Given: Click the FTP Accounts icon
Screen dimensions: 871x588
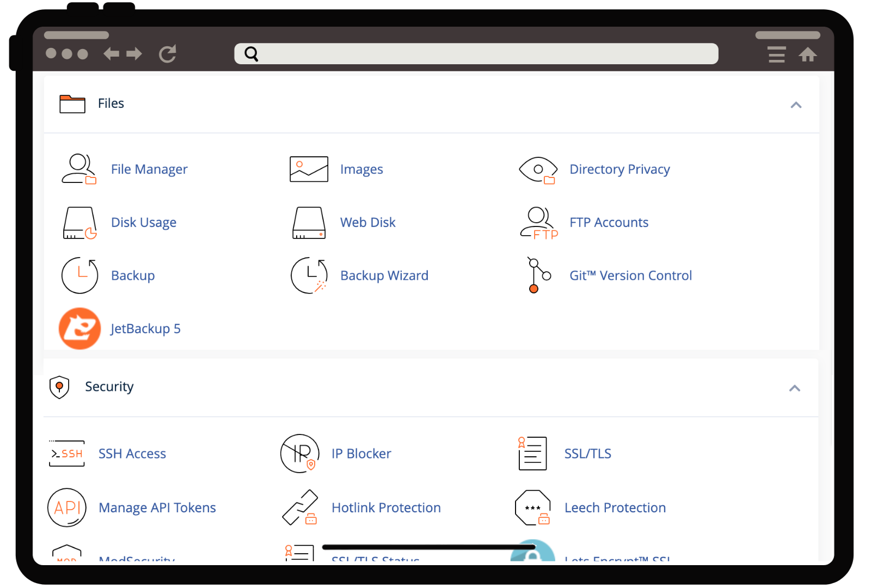Looking at the screenshot, I should (x=538, y=223).
